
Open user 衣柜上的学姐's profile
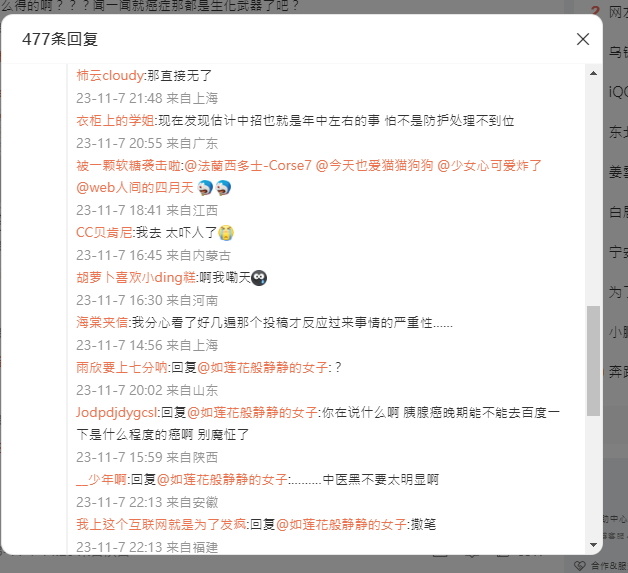(x=115, y=121)
